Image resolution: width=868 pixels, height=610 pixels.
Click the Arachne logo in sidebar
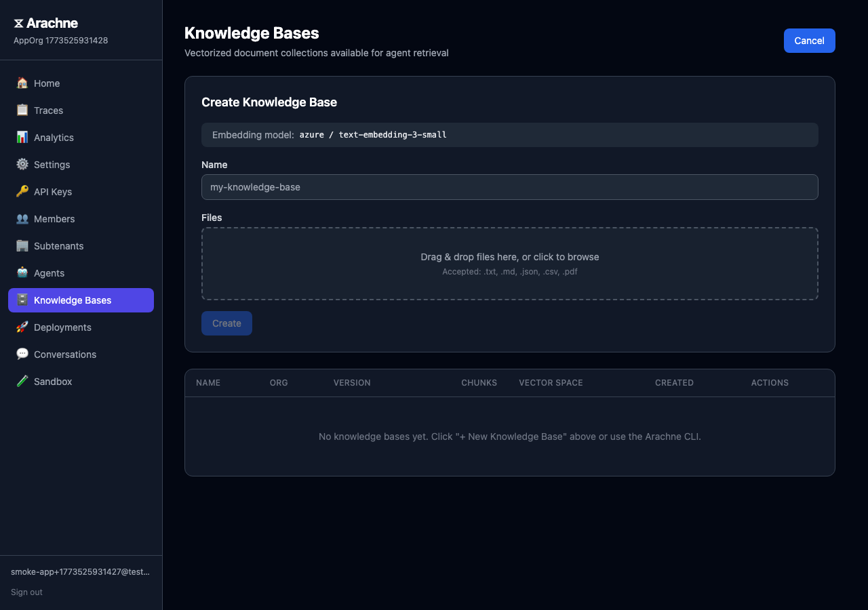(45, 24)
